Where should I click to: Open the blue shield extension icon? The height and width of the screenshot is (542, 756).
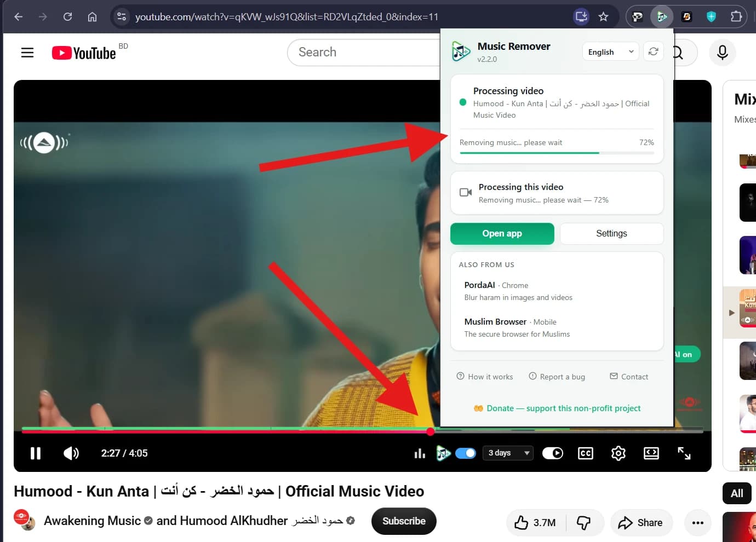tap(711, 17)
